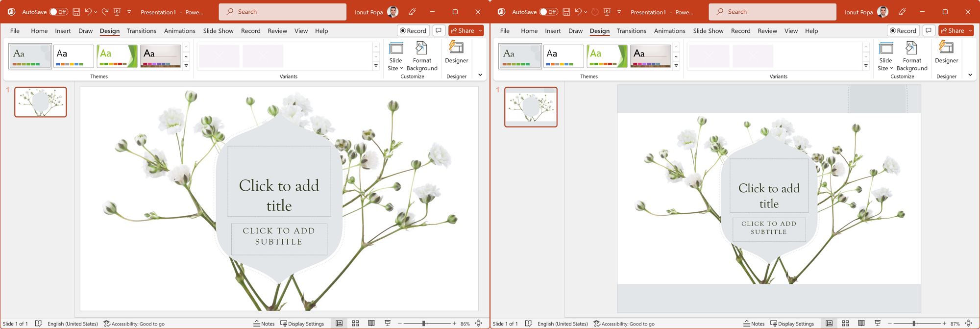Click spell check book icon in left status bar
Viewport: 980px width, 329px height.
click(38, 324)
